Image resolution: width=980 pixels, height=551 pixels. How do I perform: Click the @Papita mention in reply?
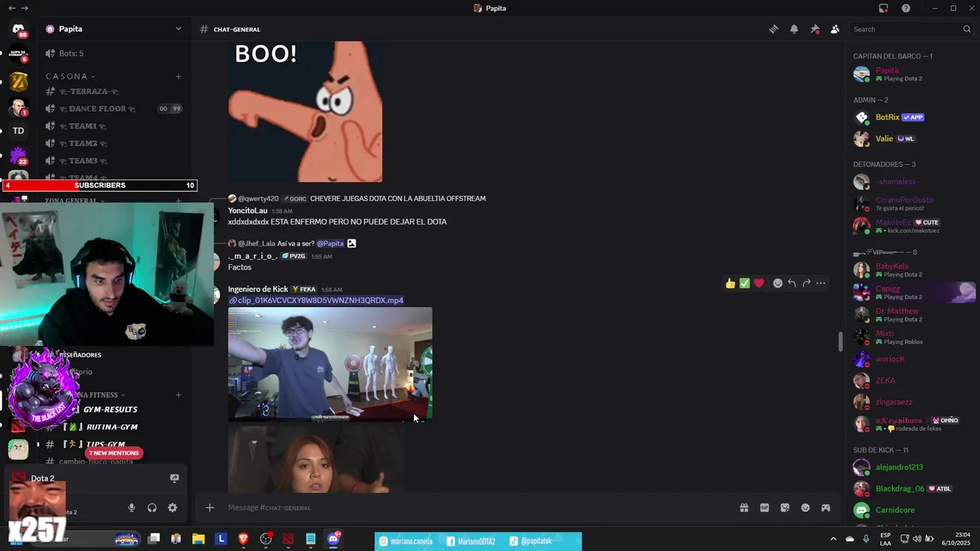[x=331, y=243]
